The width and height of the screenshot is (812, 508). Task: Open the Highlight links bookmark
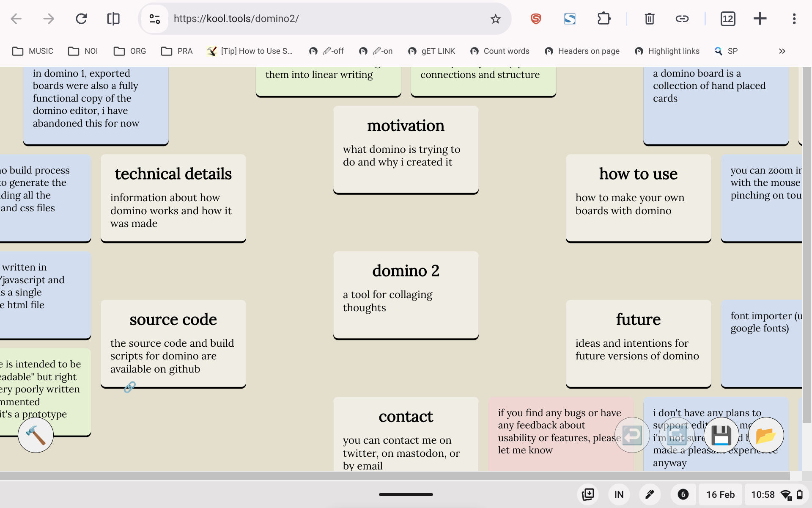coord(667,51)
